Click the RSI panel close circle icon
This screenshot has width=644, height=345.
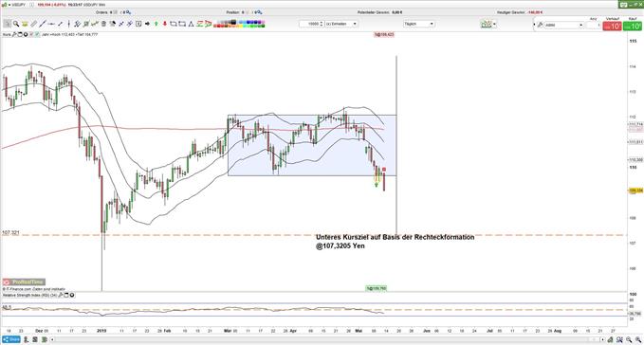tap(72, 295)
